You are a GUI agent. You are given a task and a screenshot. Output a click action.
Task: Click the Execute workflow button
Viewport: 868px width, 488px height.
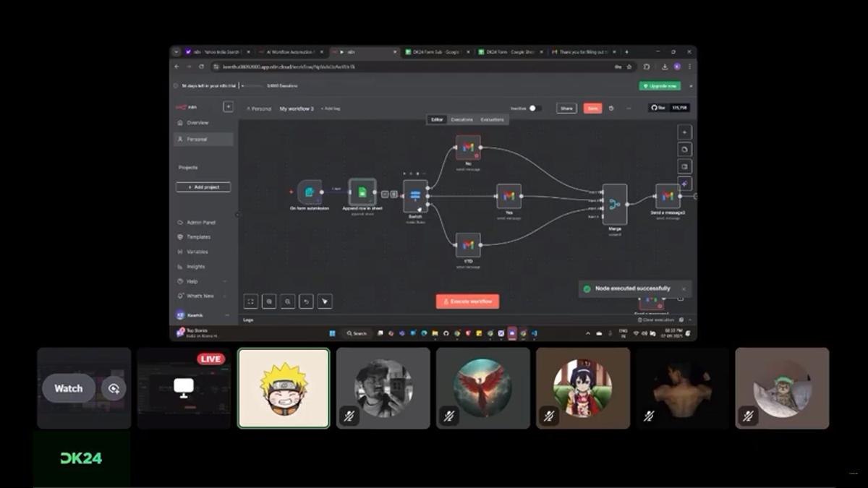(468, 301)
